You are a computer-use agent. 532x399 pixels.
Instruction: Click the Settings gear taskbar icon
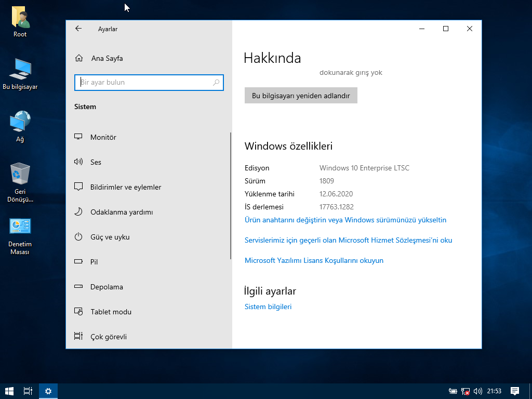point(48,391)
